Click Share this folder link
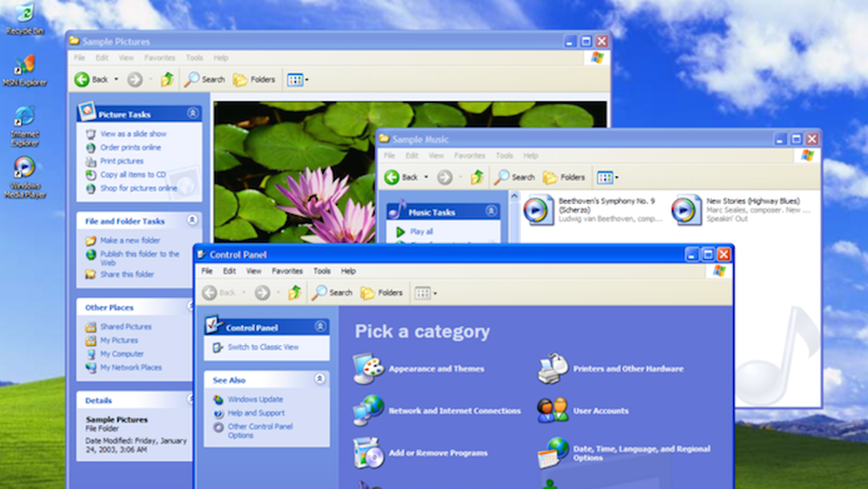 pyautogui.click(x=127, y=274)
